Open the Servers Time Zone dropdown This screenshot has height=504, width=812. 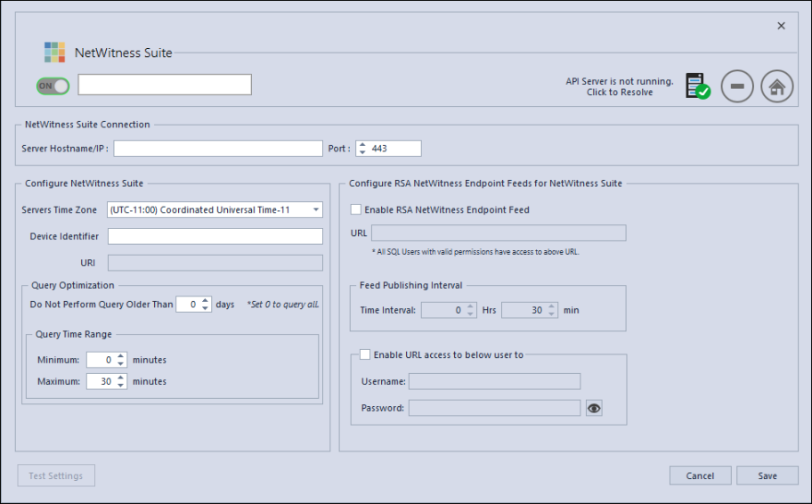tap(316, 210)
